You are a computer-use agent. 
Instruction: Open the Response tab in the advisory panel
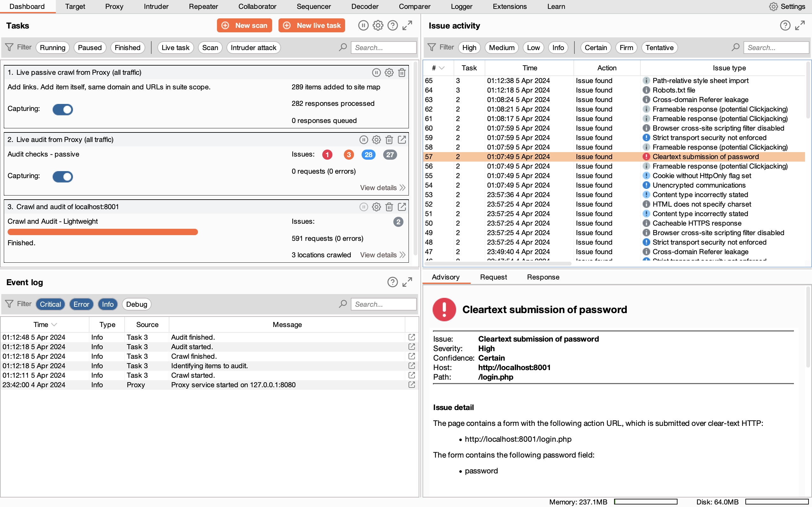pyautogui.click(x=543, y=277)
